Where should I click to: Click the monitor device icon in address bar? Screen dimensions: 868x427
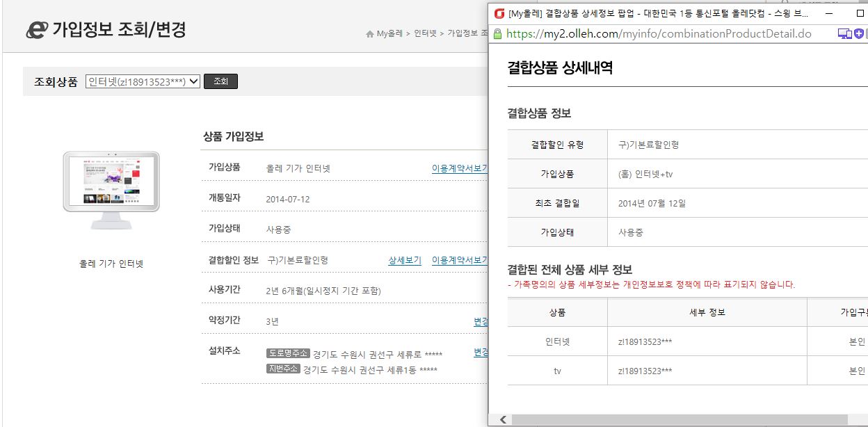point(844,33)
